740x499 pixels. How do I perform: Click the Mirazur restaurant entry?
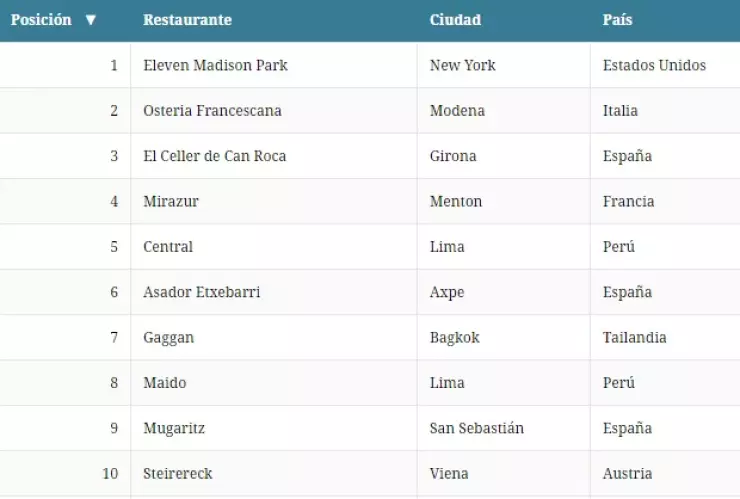click(171, 201)
